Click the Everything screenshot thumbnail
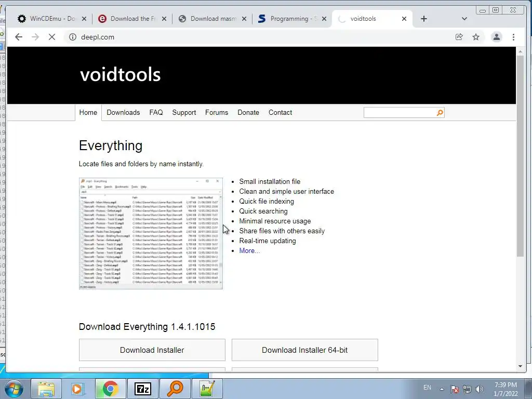Screen dimensions: 532x399 tap(151, 233)
